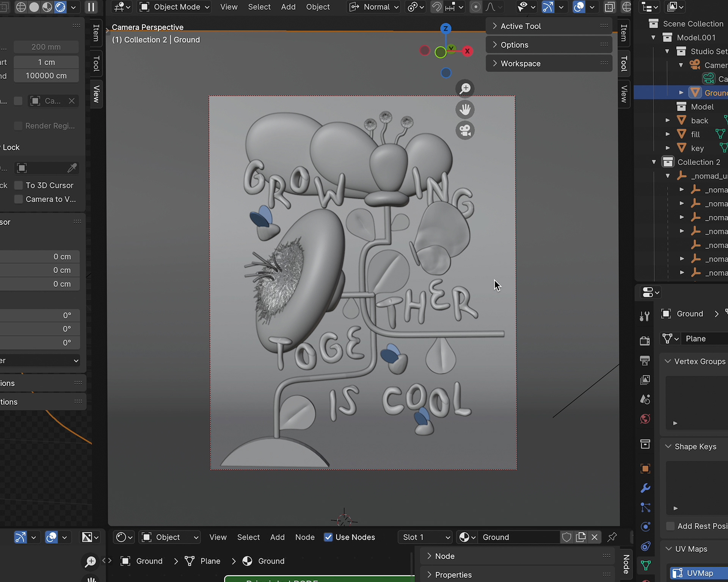Enable Camera to View lock checkbox
728x582 pixels.
(x=18, y=199)
